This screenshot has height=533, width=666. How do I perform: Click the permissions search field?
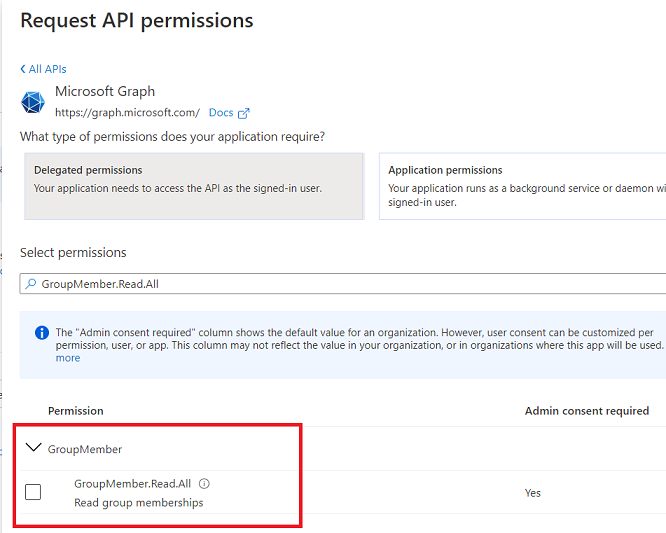[343, 284]
